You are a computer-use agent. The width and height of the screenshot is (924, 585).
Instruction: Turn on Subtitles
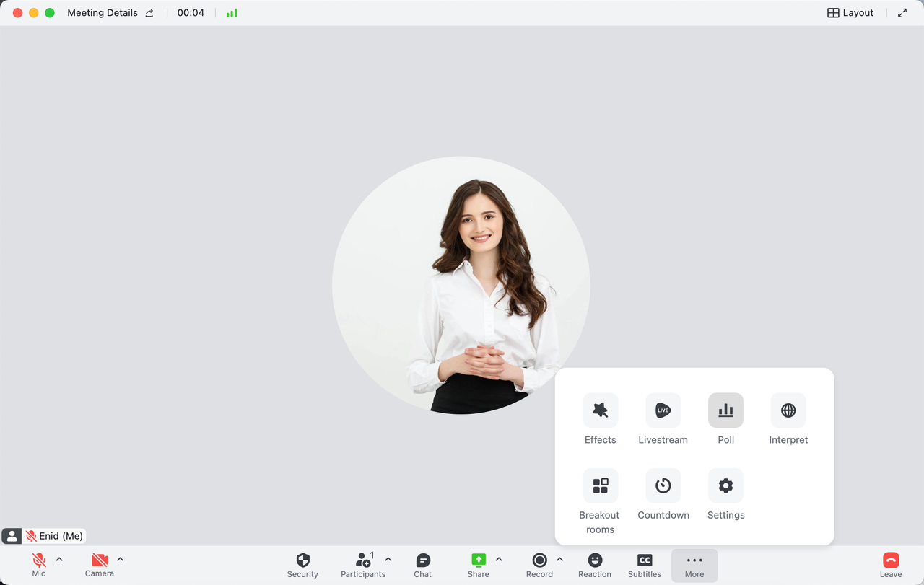(x=643, y=564)
